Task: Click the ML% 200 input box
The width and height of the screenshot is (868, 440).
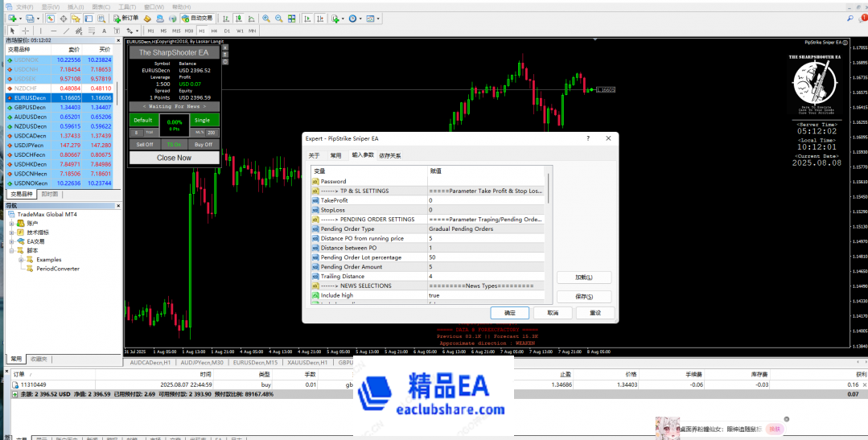Action: coord(212,133)
